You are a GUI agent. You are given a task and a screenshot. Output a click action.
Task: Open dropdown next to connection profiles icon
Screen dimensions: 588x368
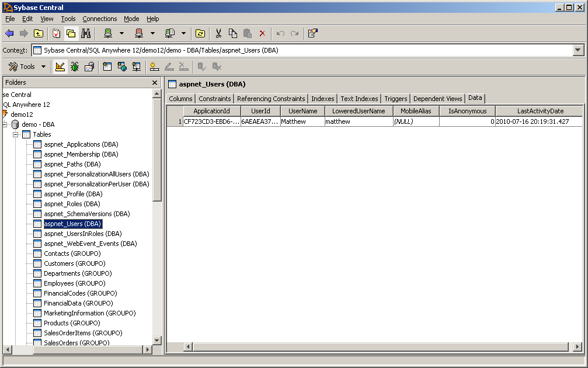[183, 33]
